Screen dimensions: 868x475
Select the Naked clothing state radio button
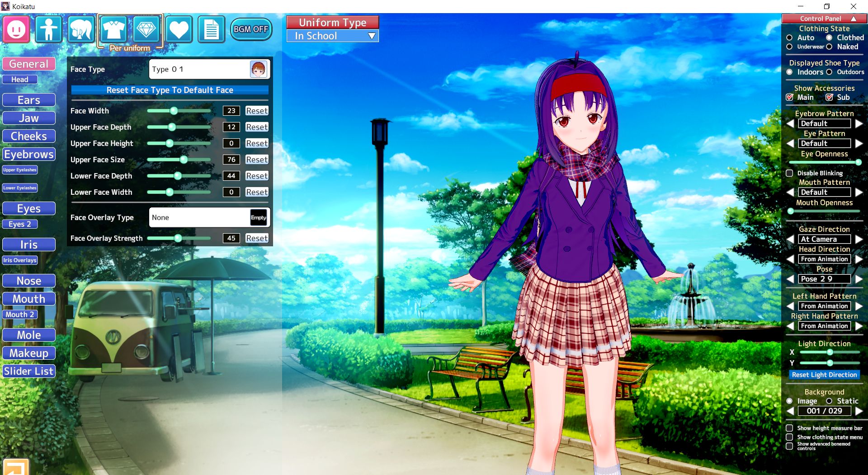829,47
